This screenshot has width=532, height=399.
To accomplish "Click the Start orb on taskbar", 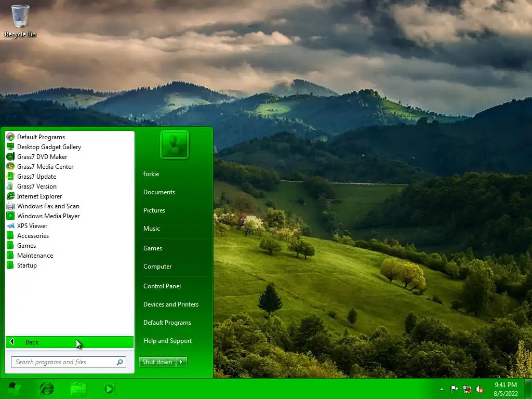I will coord(13,389).
